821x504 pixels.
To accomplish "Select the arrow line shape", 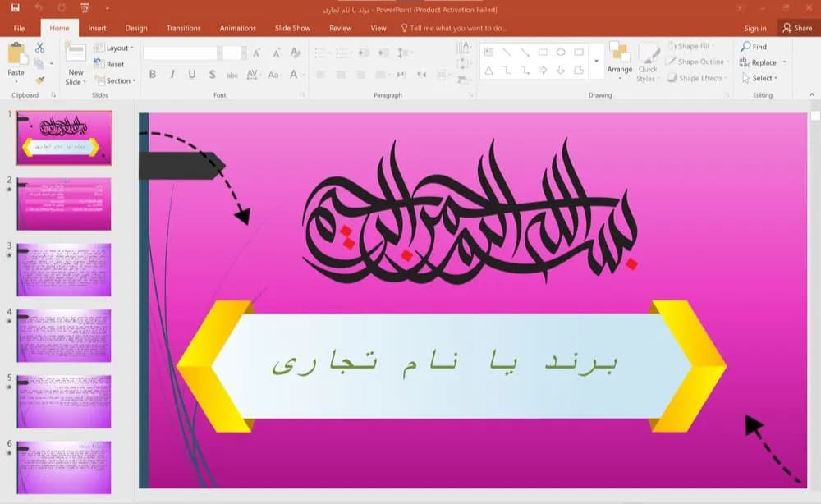I will [x=525, y=52].
